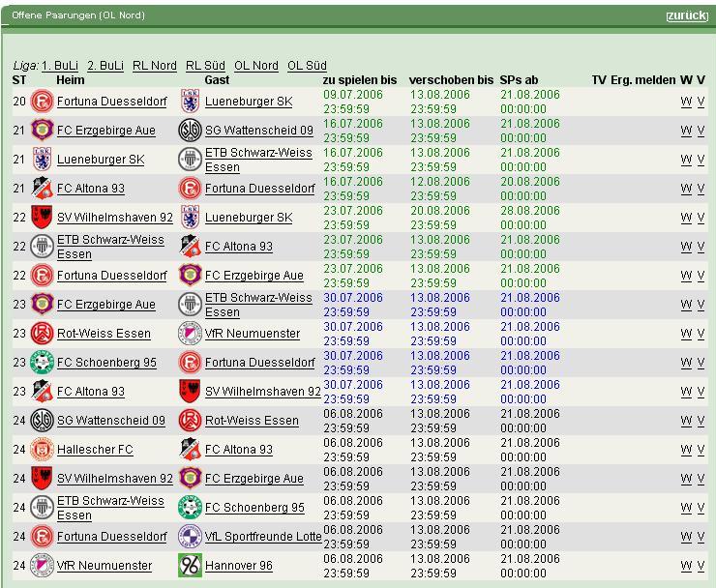Open VfL Sportfreunde Lotte team link
Image resolution: width=716 pixels, height=588 pixels.
pos(263,537)
